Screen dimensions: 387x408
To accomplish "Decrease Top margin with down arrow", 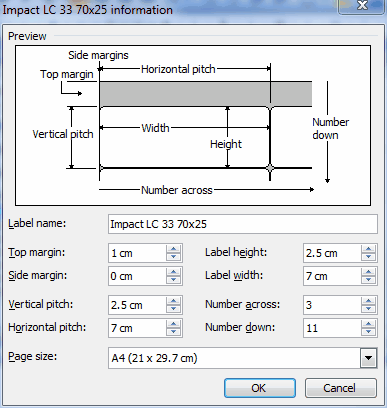I will point(173,257).
